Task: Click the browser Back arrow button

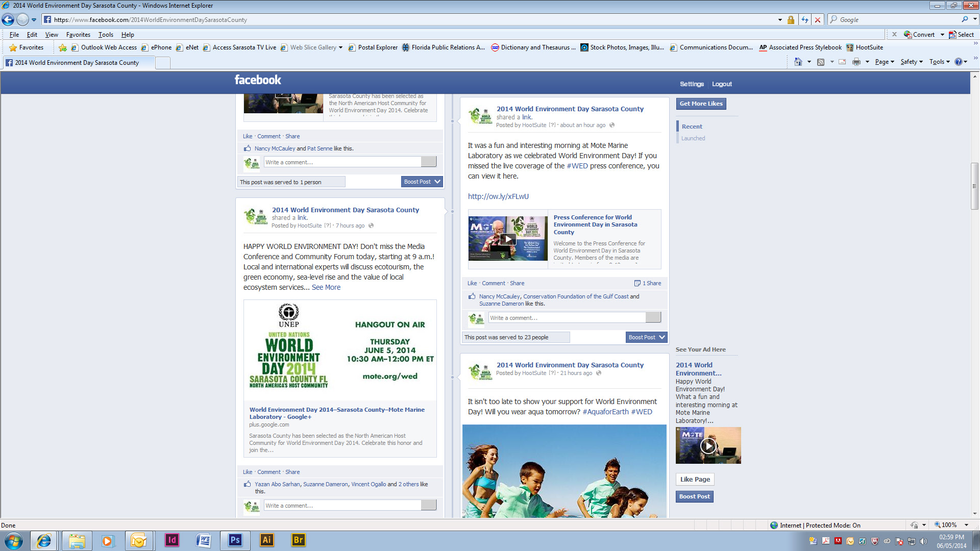Action: pos(8,20)
